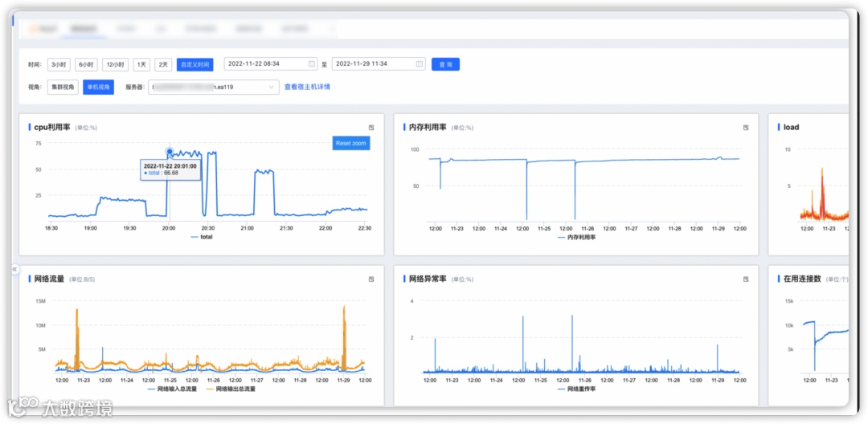This screenshot has height=424, width=868.
Task: Toggle the 网络输出总流量 legend entry
Action: point(231,389)
